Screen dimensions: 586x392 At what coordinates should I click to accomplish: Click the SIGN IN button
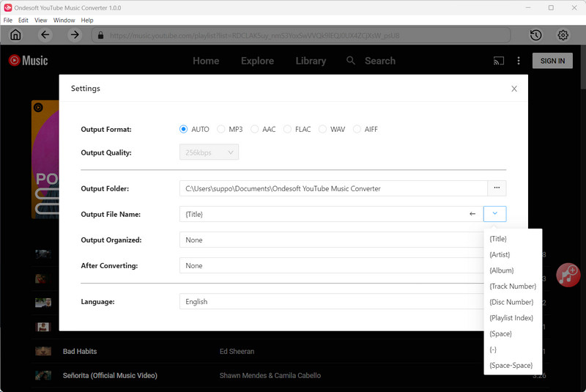click(x=552, y=61)
